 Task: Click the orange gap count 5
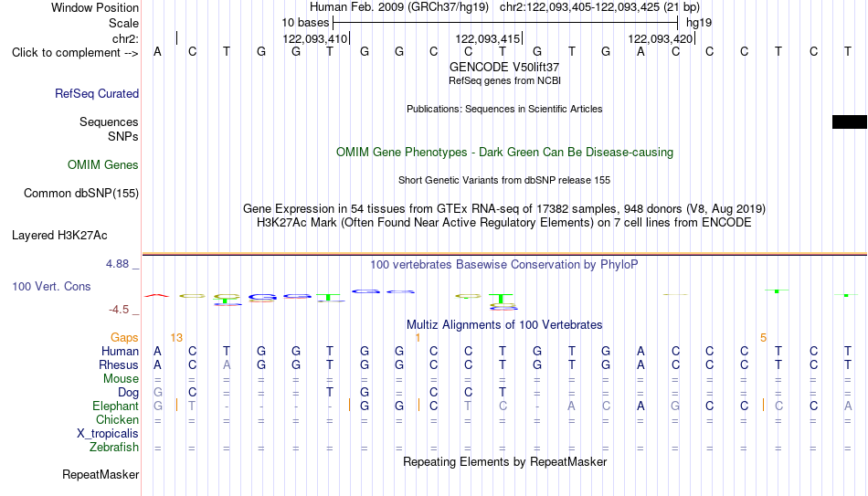[x=763, y=338]
